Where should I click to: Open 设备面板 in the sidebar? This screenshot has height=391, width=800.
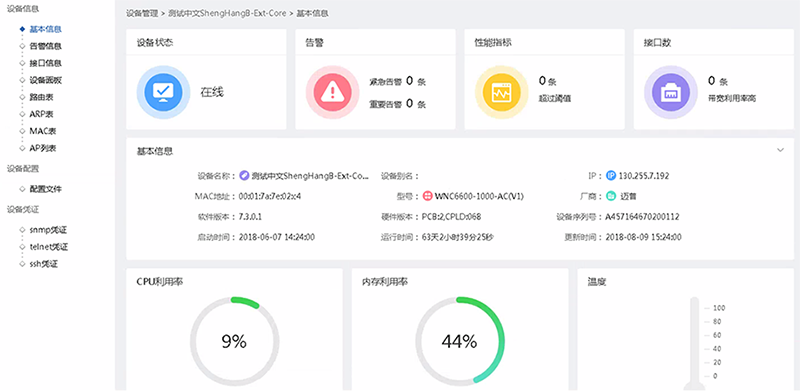click(x=46, y=80)
